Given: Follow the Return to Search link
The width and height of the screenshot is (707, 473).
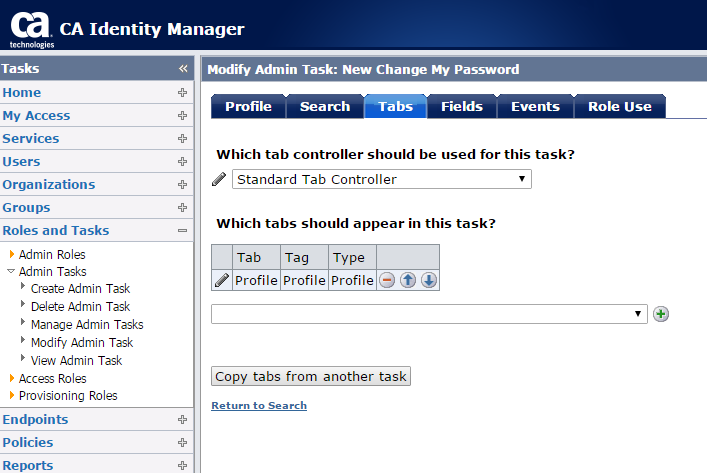Looking at the screenshot, I should pyautogui.click(x=259, y=406).
